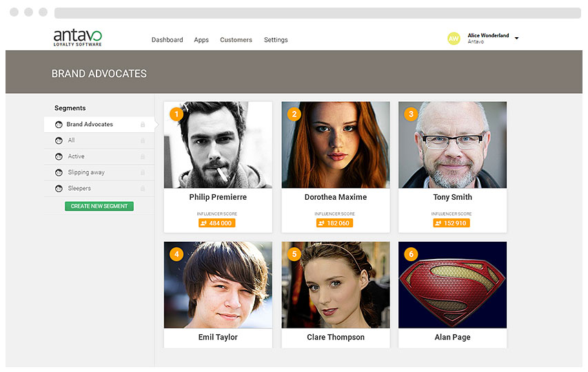588x372 pixels.
Task: Open Dorothea Maxime's profile photo
Action: click(336, 145)
